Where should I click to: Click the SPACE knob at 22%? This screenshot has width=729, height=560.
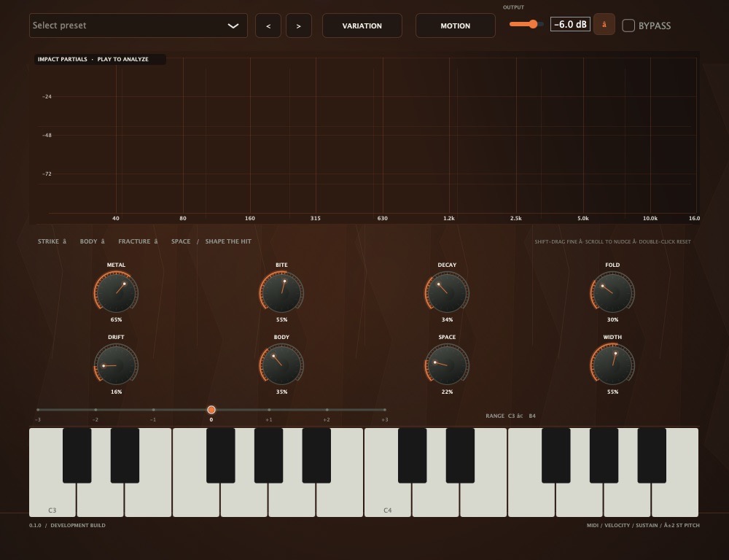click(x=447, y=365)
